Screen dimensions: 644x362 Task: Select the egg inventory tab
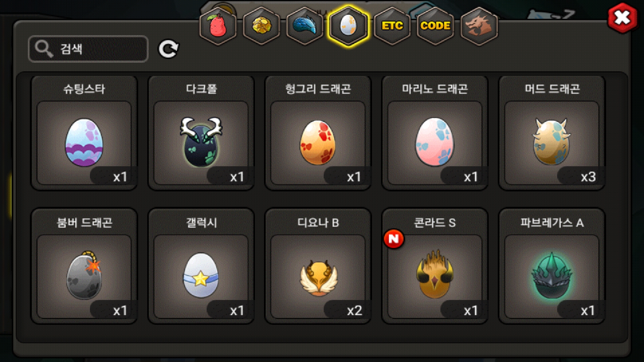(348, 26)
